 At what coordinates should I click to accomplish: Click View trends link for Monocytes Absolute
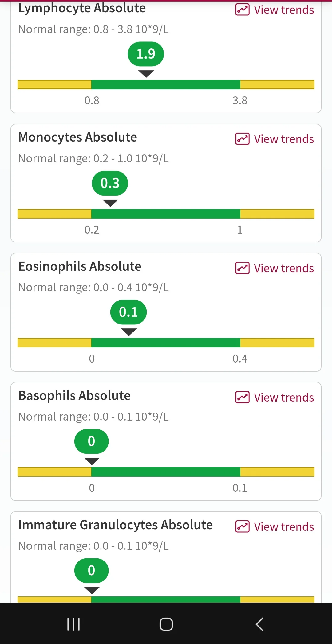pyautogui.click(x=284, y=139)
